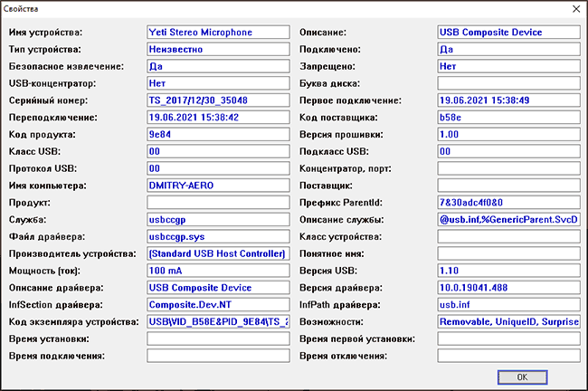
Task: Click the Подкласс USB field
Action: (509, 151)
